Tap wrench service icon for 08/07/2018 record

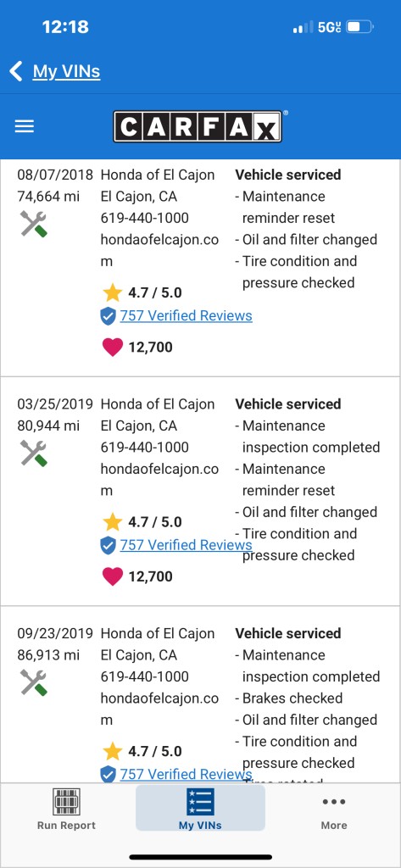[x=34, y=224]
